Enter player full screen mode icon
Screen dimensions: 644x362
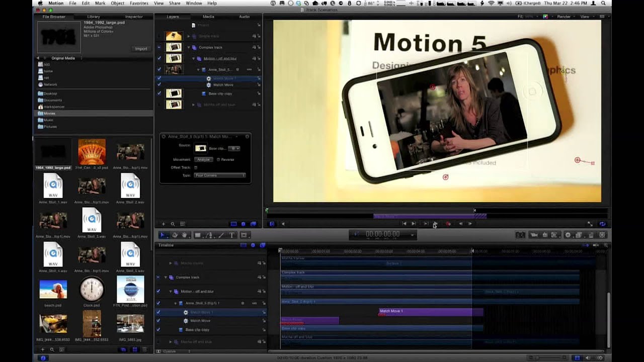coord(590,224)
